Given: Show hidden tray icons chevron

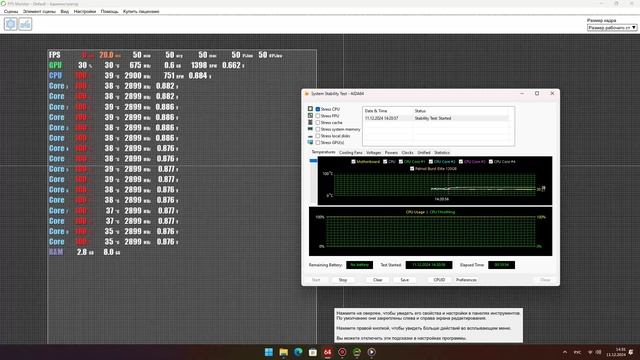Looking at the screenshot, I should pyautogui.click(x=565, y=352).
